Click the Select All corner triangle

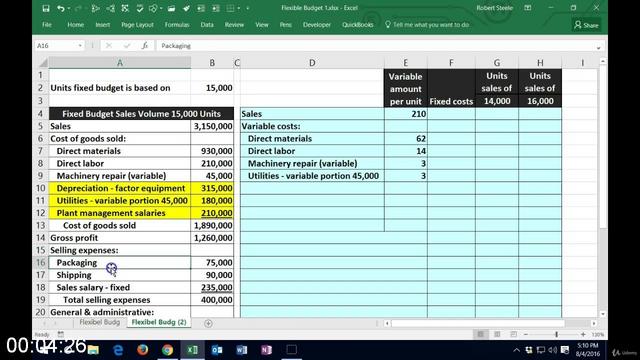click(42, 62)
